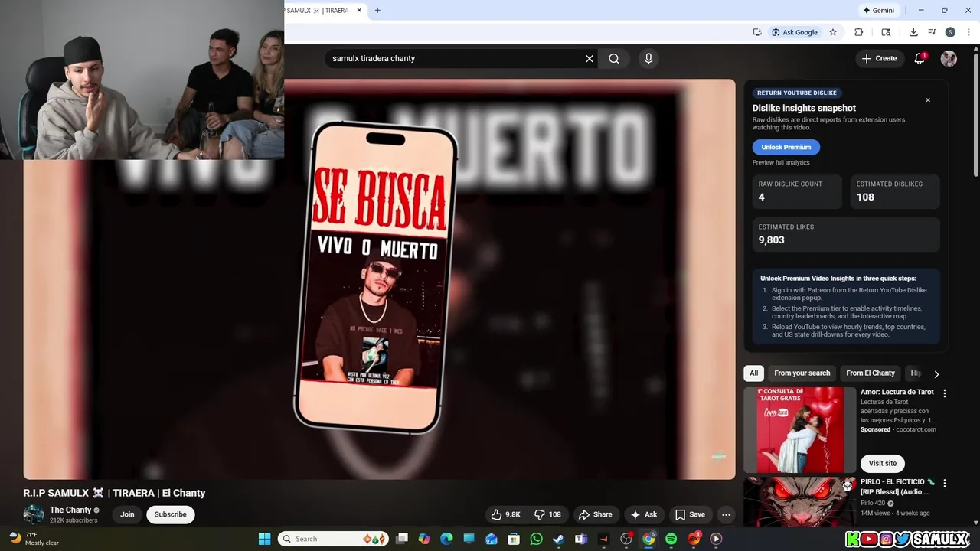Open Chrome three-dot menu

969,32
